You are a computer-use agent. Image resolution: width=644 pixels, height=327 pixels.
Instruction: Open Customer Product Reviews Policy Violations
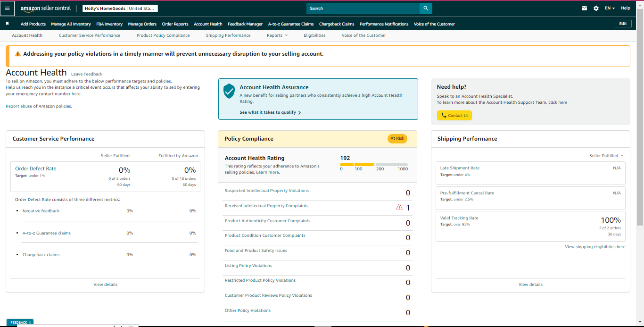[268, 295]
